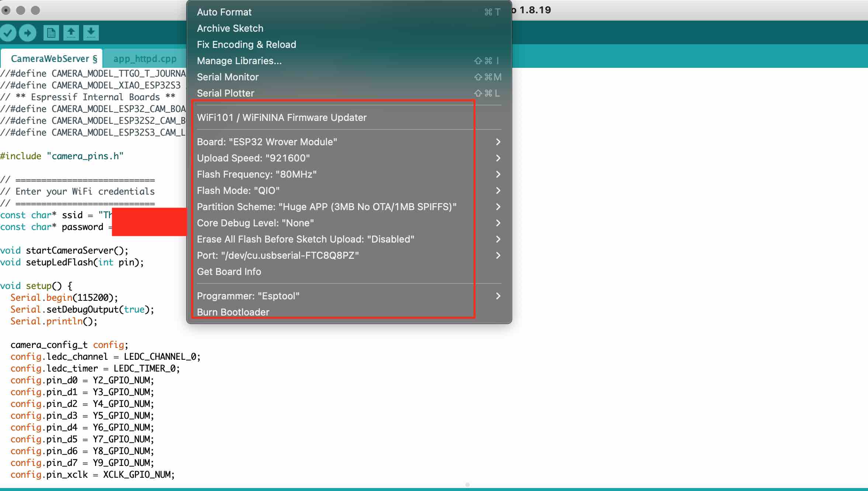This screenshot has width=868, height=491.
Task: Click the CAMERA_MODEL_XIAO_ESP32S3 define line
Action: click(x=90, y=85)
